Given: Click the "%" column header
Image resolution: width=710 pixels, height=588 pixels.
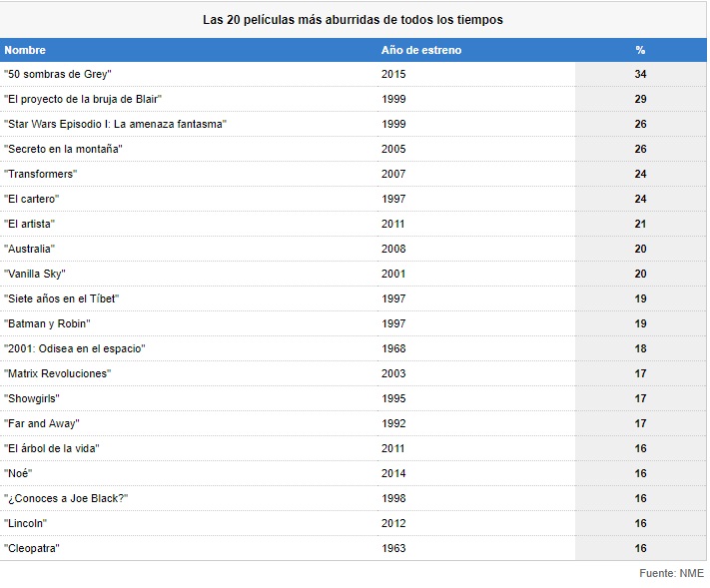Looking at the screenshot, I should 640,50.
